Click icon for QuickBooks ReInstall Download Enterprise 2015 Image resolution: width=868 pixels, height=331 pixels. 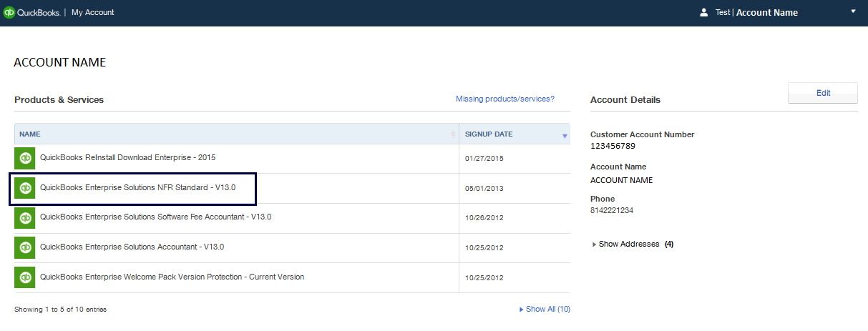[x=25, y=158]
